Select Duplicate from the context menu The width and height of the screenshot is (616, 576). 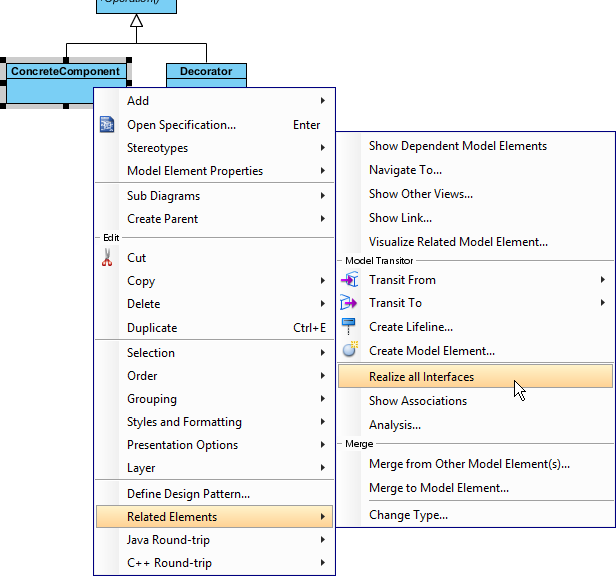152,328
